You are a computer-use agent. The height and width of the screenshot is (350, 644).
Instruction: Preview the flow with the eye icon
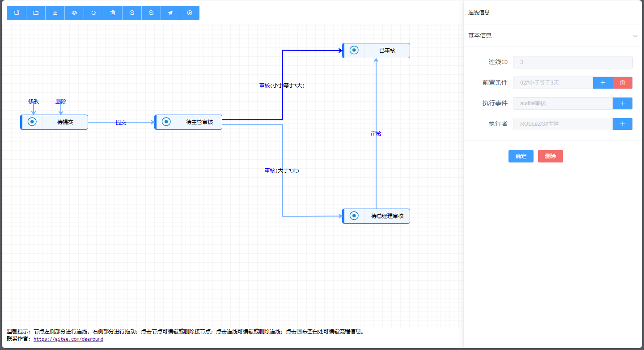tap(74, 13)
